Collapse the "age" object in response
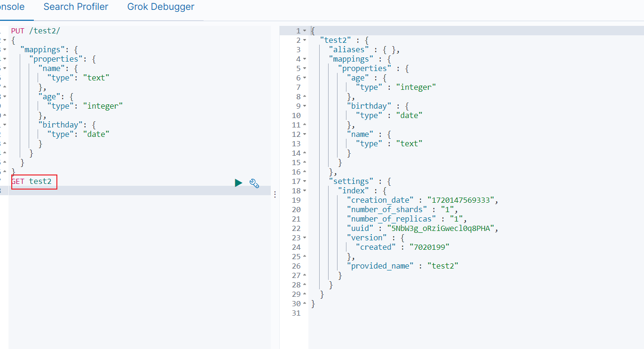The width and height of the screenshot is (644, 349). [304, 78]
